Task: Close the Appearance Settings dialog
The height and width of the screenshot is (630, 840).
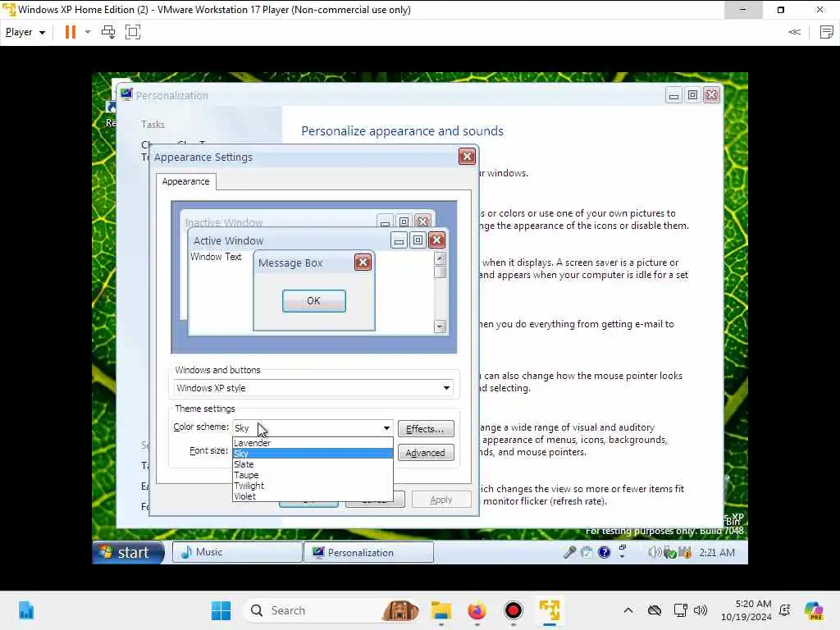Action: tap(467, 157)
